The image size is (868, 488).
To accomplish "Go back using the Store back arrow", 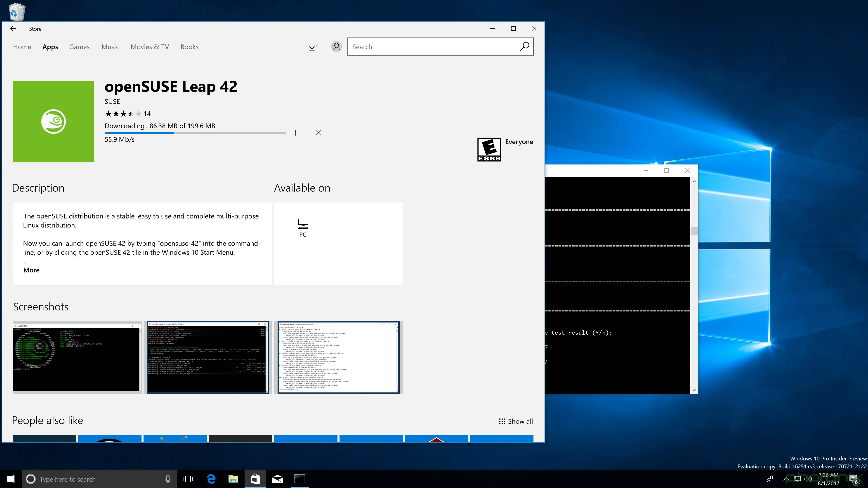I will coord(13,29).
